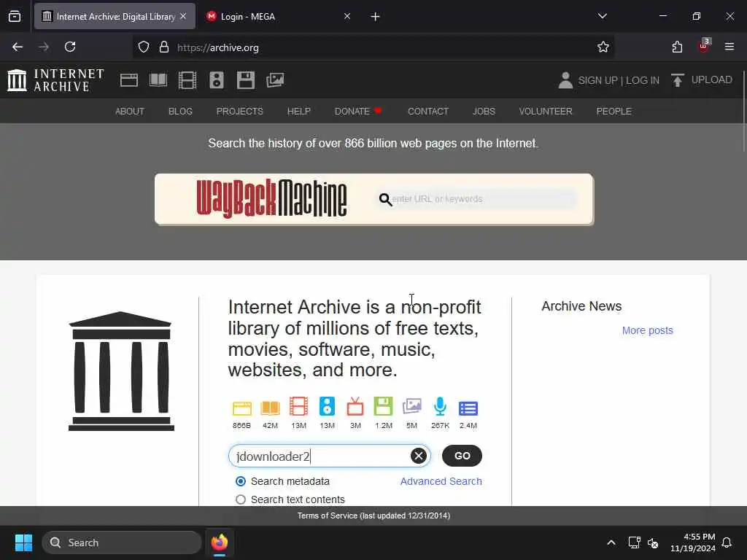Click the Firefox icon in the taskbar
Screen dimensions: 747x560
click(220, 542)
